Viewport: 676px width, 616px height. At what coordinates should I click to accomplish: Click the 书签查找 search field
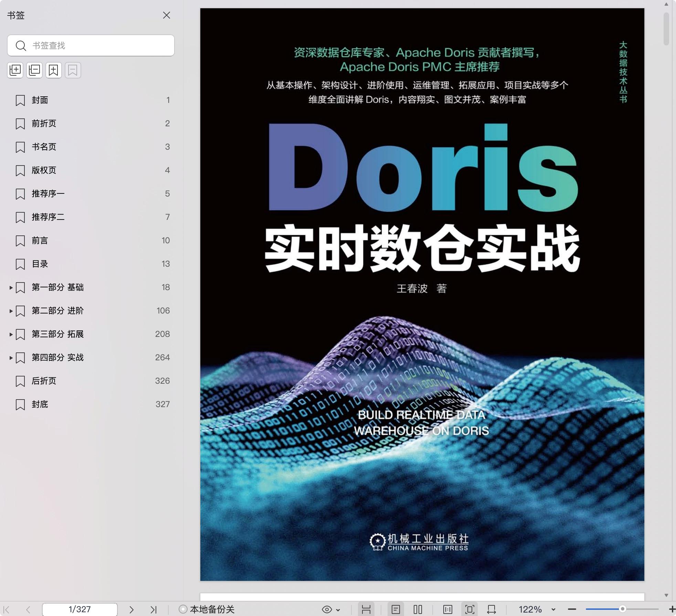click(x=91, y=45)
